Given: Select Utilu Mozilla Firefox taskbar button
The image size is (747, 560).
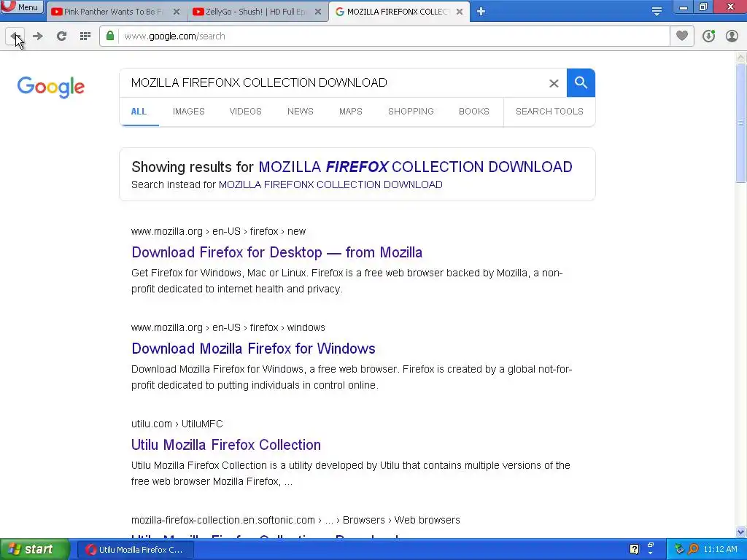Looking at the screenshot, I should (135, 550).
